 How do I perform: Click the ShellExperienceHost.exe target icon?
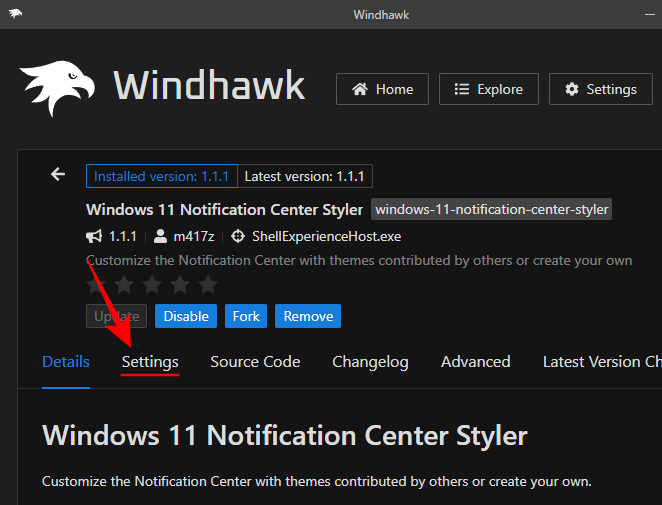[238, 237]
